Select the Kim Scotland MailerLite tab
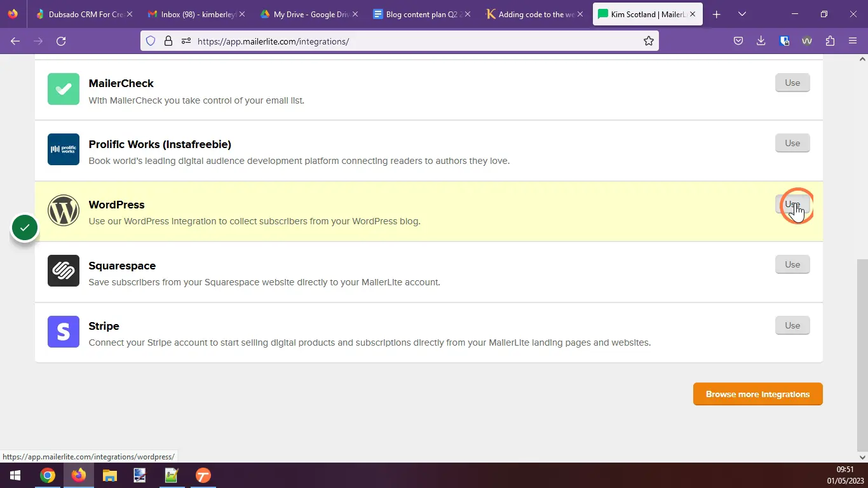Viewport: 868px width, 488px height. [x=648, y=14]
